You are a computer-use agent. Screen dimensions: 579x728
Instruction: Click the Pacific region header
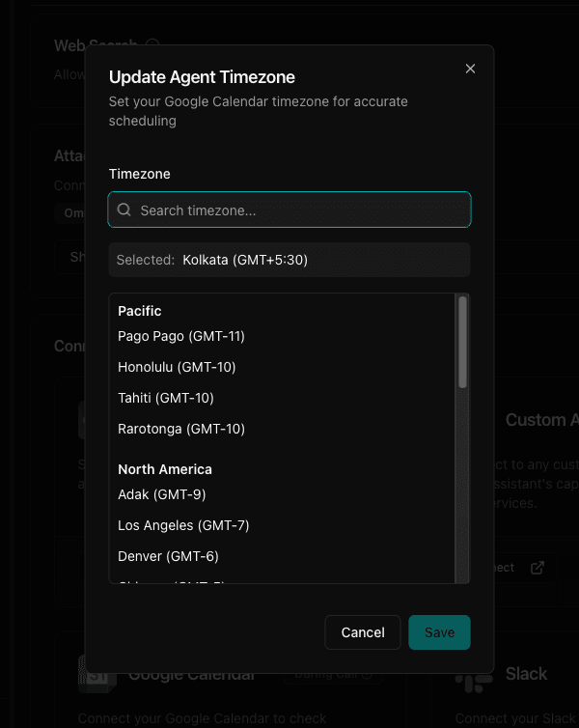pos(140,311)
